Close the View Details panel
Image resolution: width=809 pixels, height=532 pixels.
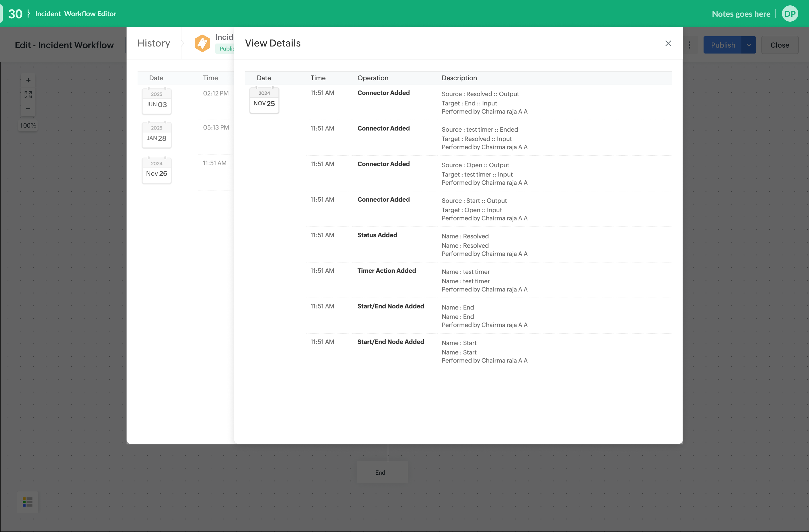[x=668, y=43]
